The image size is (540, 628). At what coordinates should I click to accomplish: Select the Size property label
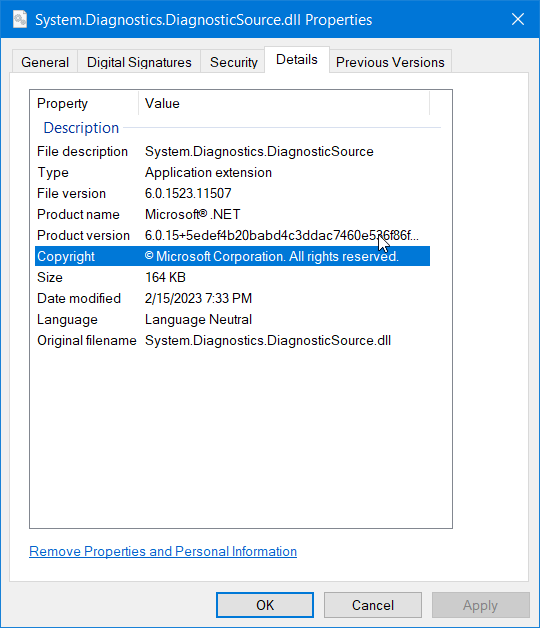(50, 278)
